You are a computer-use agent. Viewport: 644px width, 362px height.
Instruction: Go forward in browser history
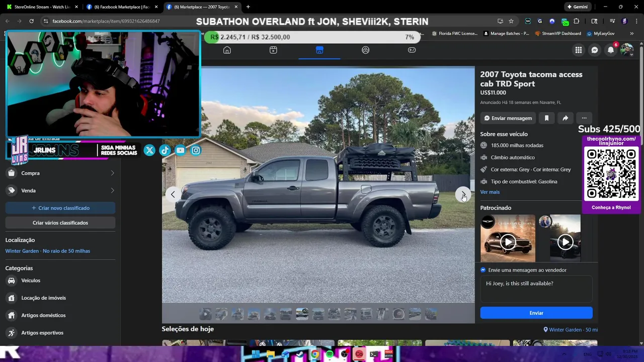[19, 21]
